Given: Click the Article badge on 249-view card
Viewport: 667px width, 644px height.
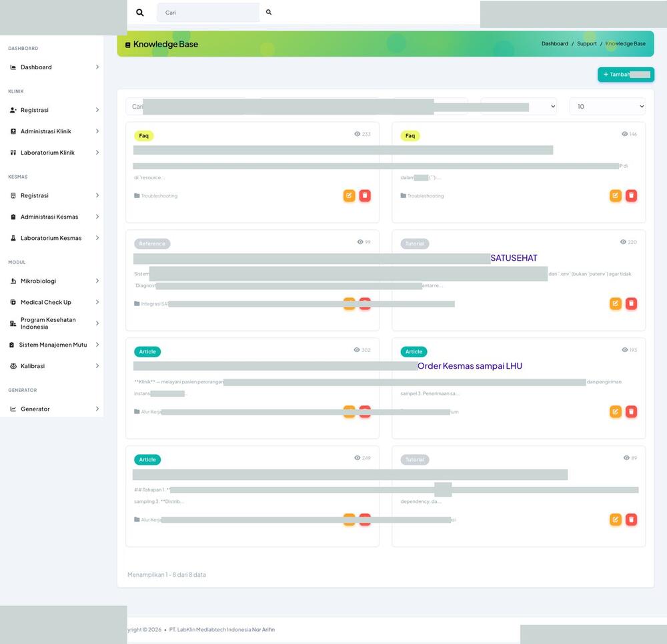Looking at the screenshot, I should (x=147, y=459).
